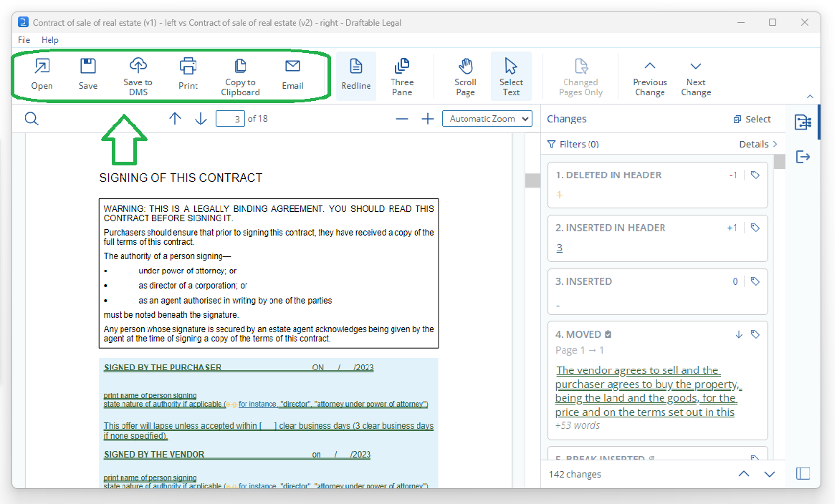This screenshot has width=837, height=504.
Task: Open the change list sidebar icon
Action: (x=803, y=122)
